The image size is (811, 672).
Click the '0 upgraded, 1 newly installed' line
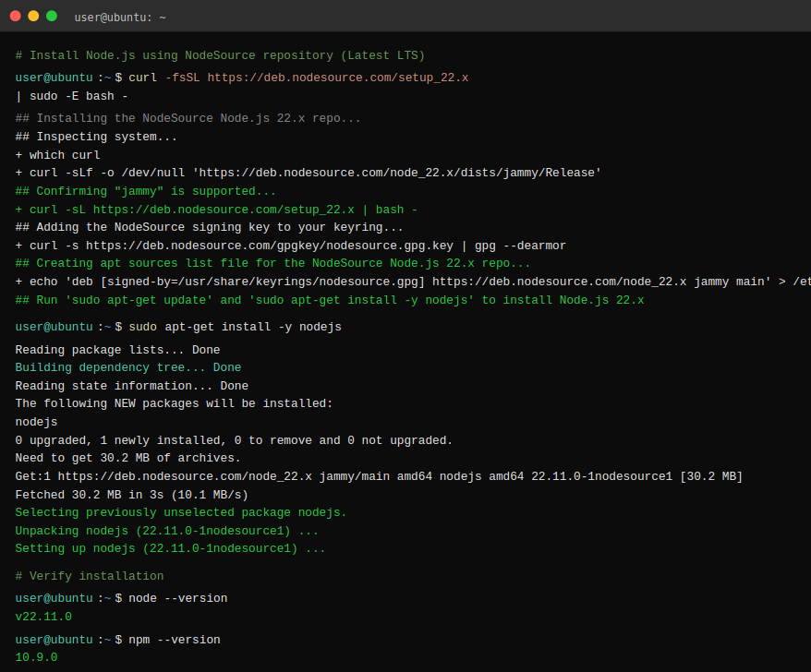234,440
